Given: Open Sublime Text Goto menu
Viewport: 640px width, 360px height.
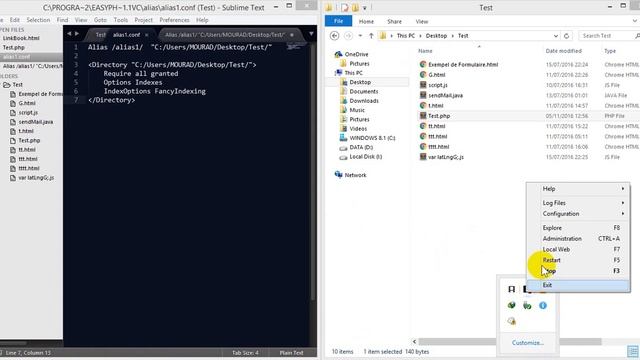Looking at the screenshot, I should coord(100,20).
